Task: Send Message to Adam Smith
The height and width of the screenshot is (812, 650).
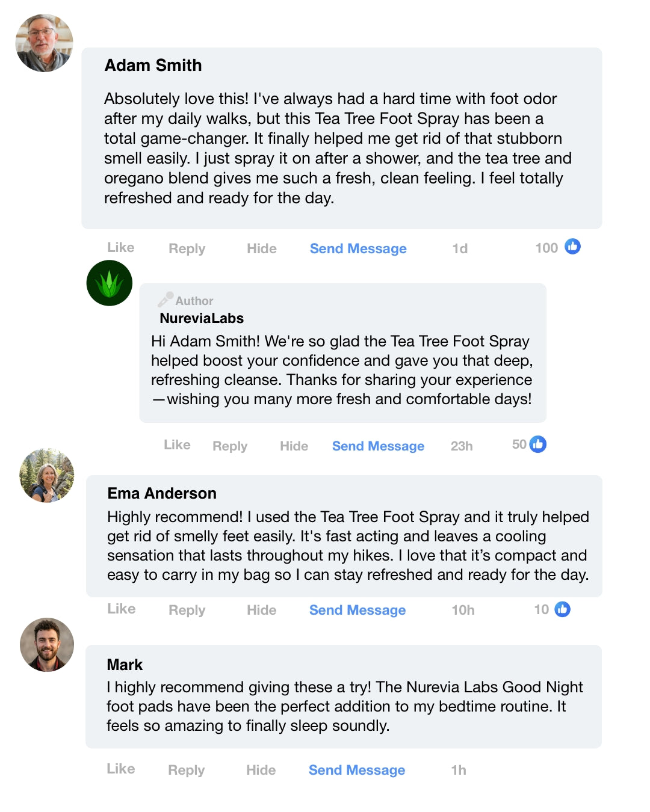Action: (x=358, y=249)
